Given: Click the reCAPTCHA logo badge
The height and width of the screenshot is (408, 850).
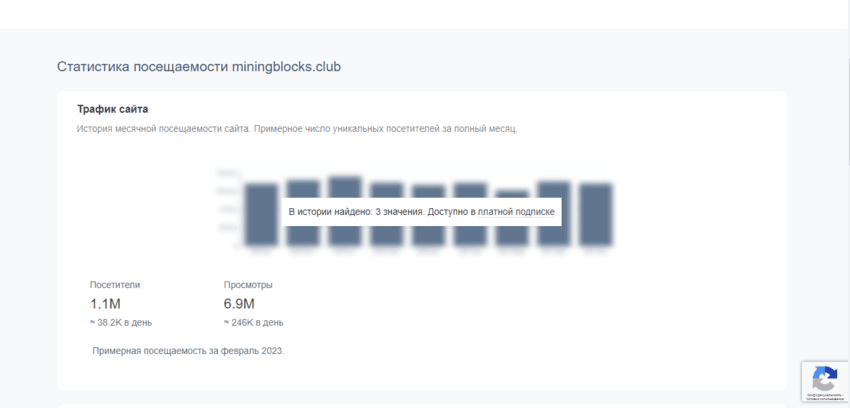Looking at the screenshot, I should (x=825, y=378).
